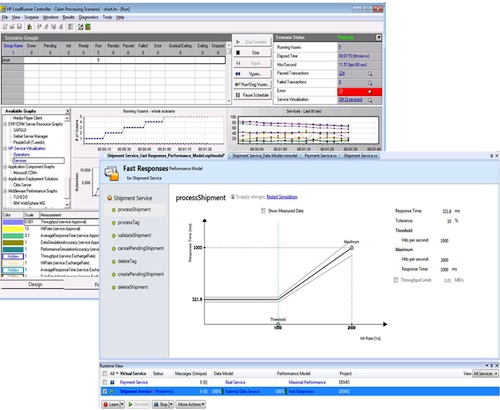Click the magnifier in the red Errors row
Screen dimensions: 500x410
point(370,92)
